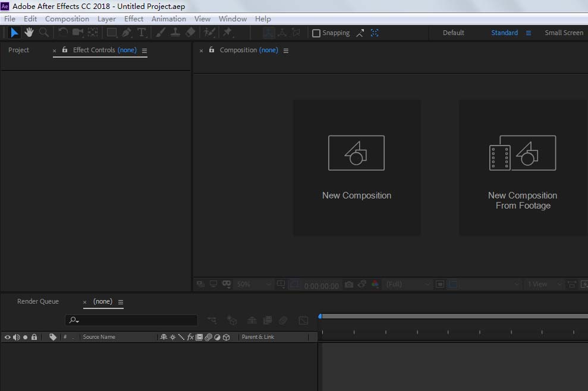Select the Zoom magnifier tool
This screenshot has width=588, height=391.
click(43, 33)
